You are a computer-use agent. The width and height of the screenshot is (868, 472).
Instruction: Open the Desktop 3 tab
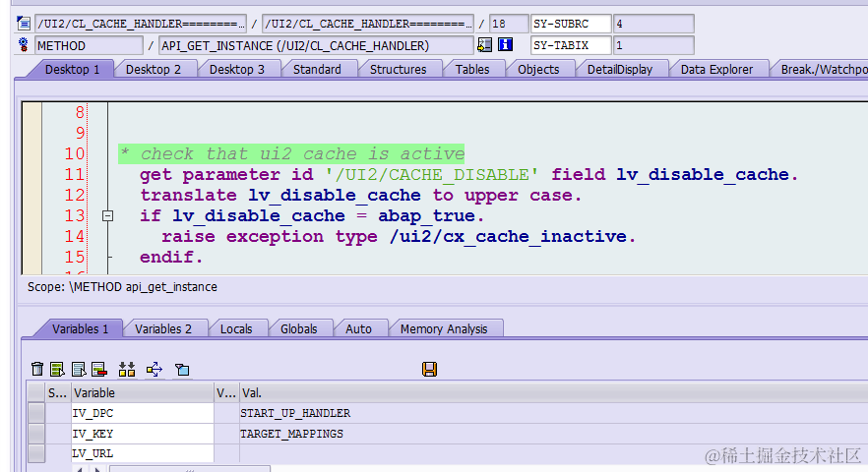coord(237,69)
